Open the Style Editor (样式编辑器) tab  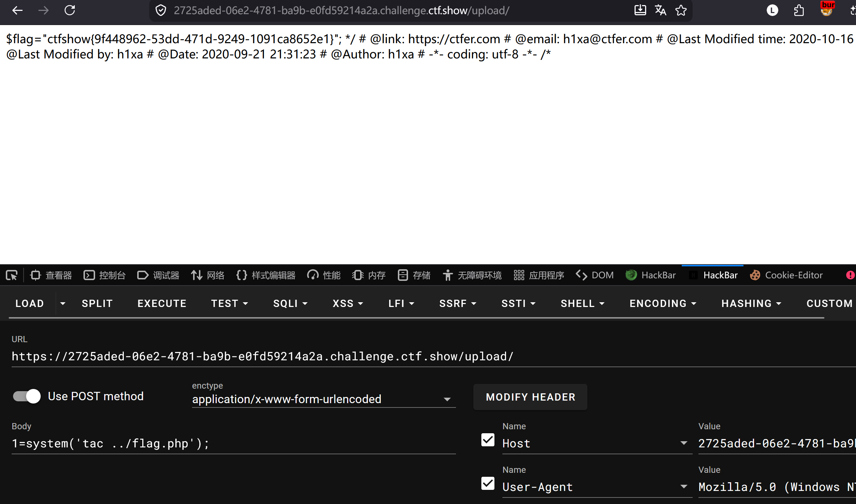[x=266, y=275]
